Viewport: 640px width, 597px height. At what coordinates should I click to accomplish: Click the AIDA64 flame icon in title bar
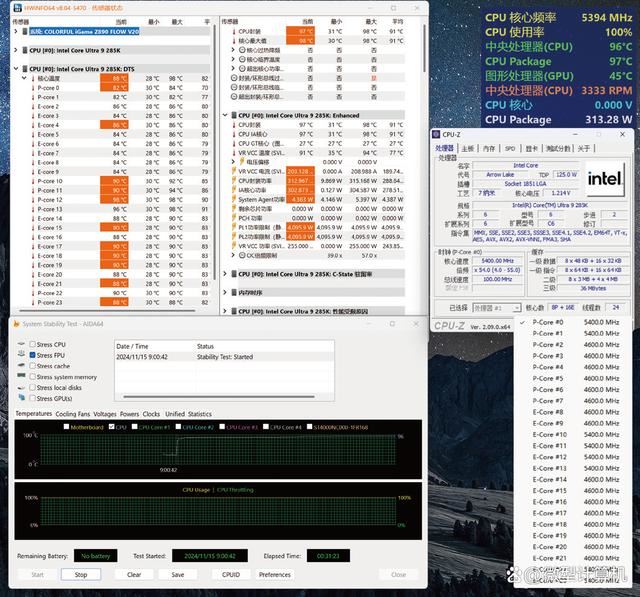pyautogui.click(x=16, y=323)
